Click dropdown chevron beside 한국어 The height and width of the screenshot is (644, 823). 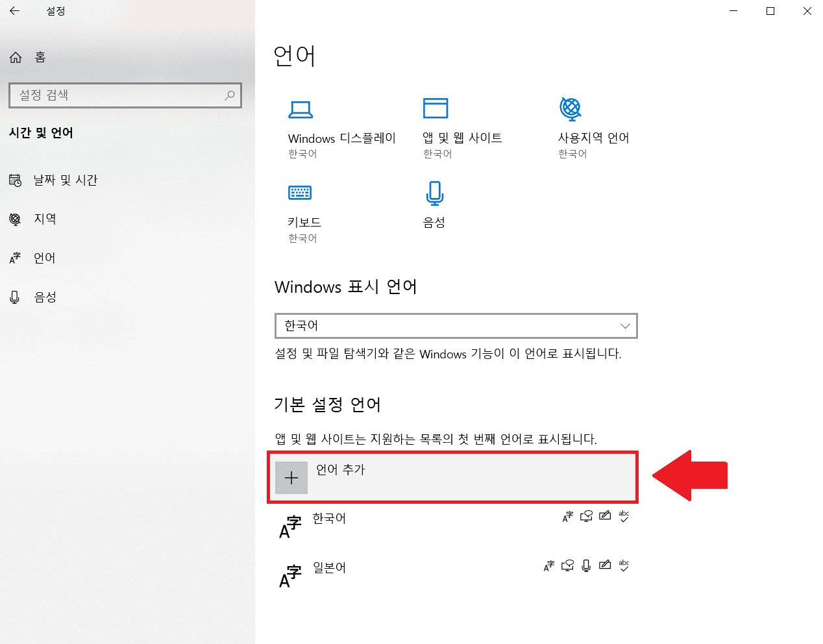pos(625,326)
